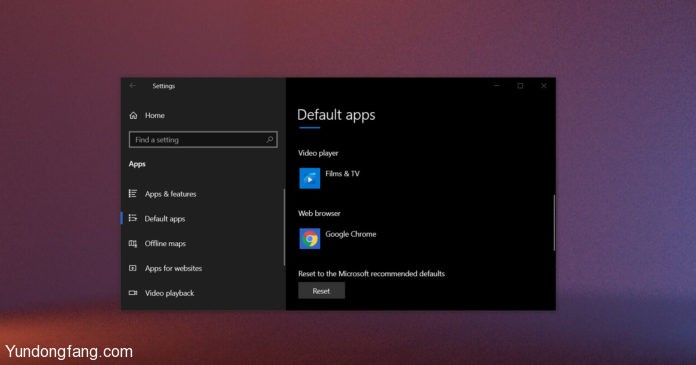Click the Default apps sidebar icon
The height and width of the screenshot is (365, 696).
(x=133, y=218)
